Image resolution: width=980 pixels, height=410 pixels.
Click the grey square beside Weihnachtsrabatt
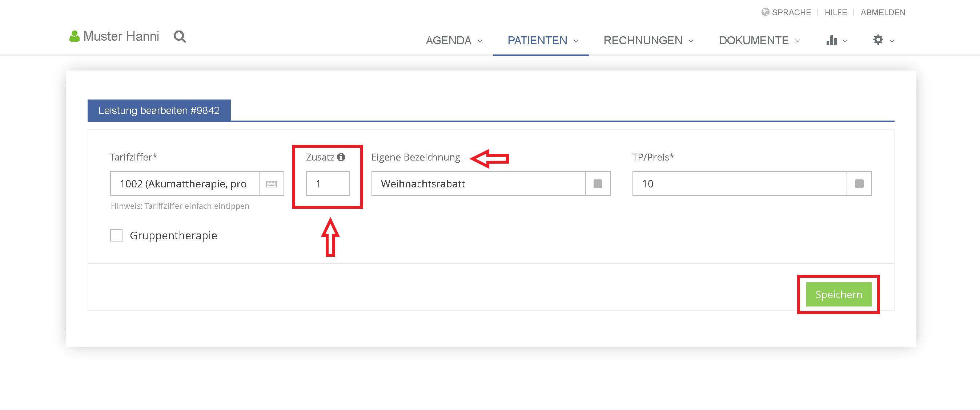(598, 184)
